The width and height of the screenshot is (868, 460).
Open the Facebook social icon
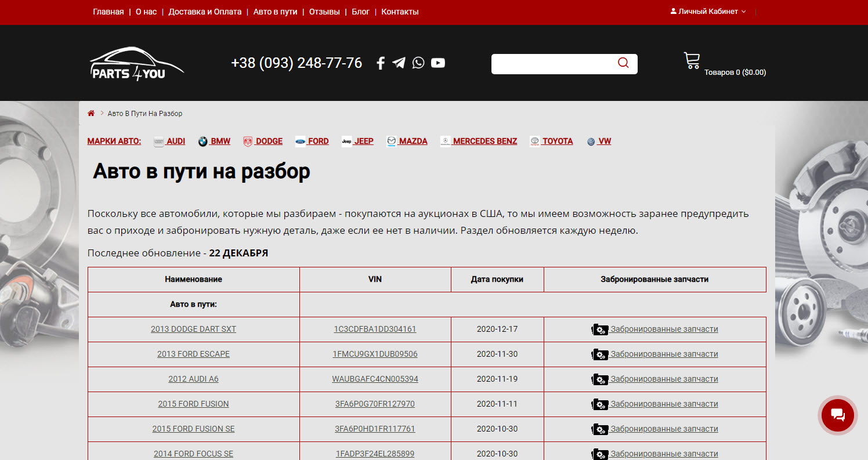point(381,63)
